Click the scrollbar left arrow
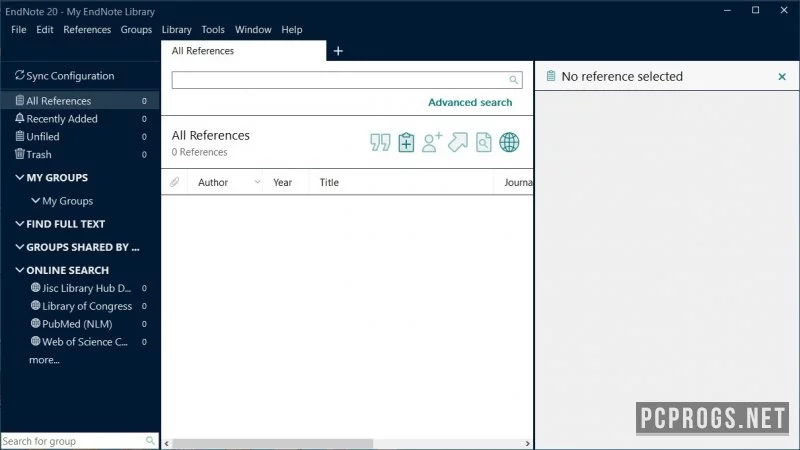 166,443
